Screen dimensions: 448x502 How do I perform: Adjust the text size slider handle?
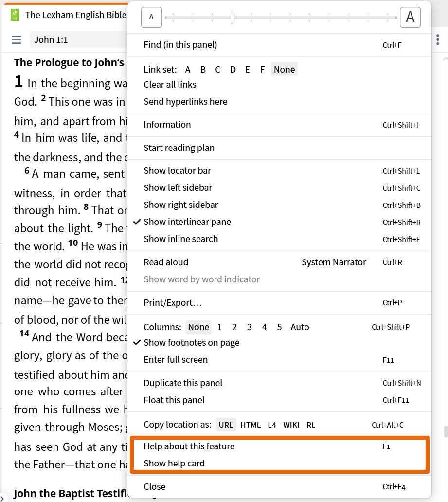pos(233,18)
